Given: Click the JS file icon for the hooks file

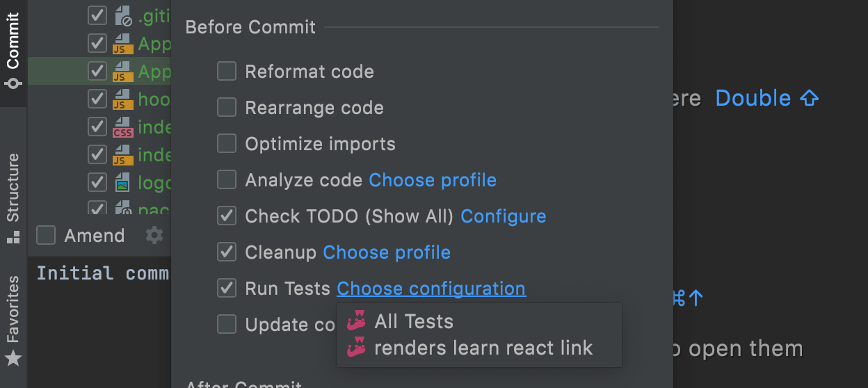Looking at the screenshot, I should pos(123,99).
